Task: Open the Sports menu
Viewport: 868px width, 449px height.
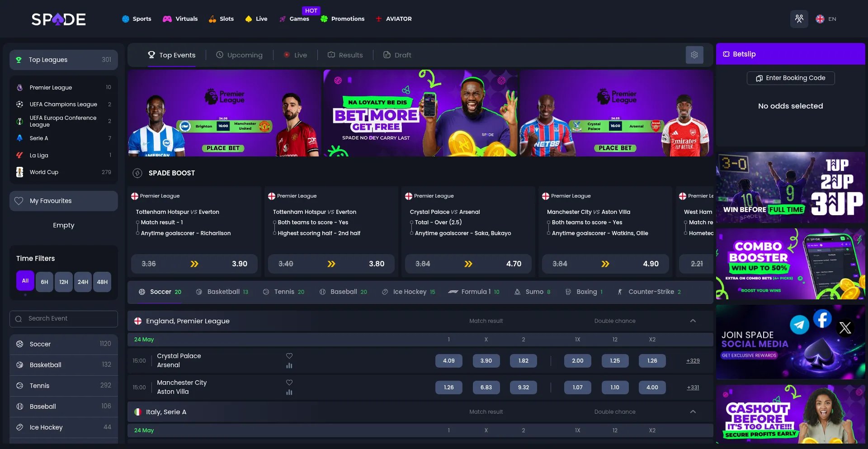Action: tap(137, 19)
